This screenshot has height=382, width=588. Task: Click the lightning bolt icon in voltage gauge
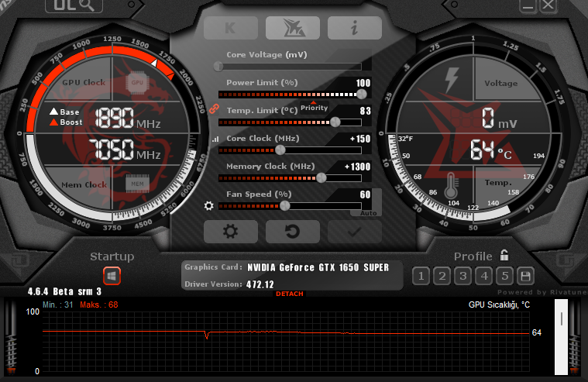452,81
